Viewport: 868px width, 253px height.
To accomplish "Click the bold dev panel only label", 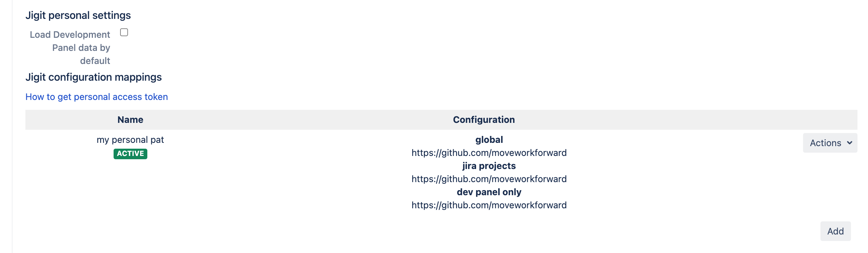I will point(489,192).
